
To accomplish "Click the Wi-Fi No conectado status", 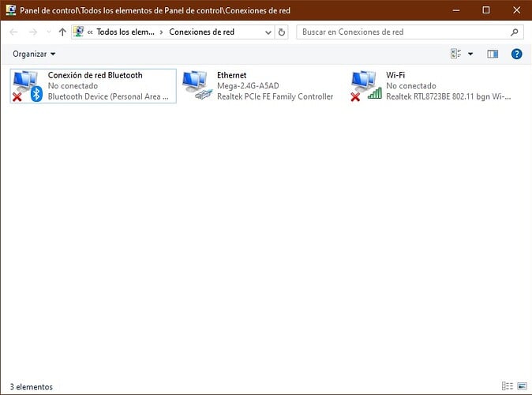I will [x=411, y=86].
